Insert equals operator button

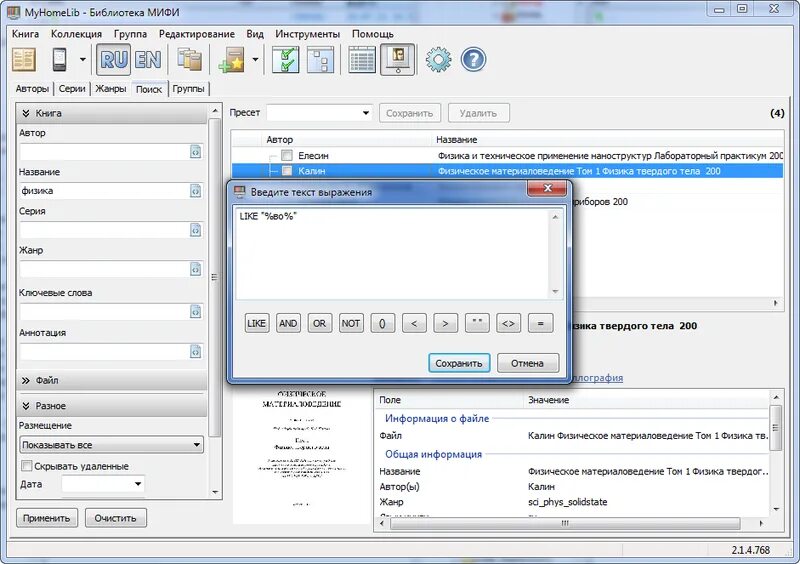tap(540, 323)
